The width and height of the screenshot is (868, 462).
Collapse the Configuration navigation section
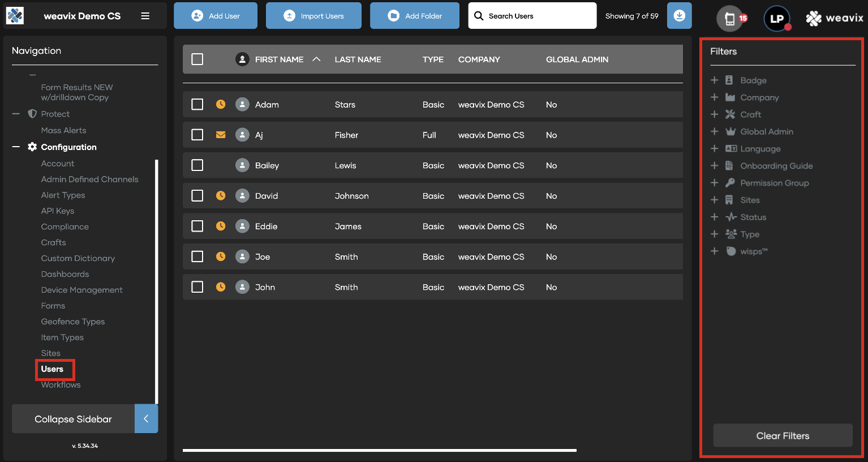coord(16,147)
